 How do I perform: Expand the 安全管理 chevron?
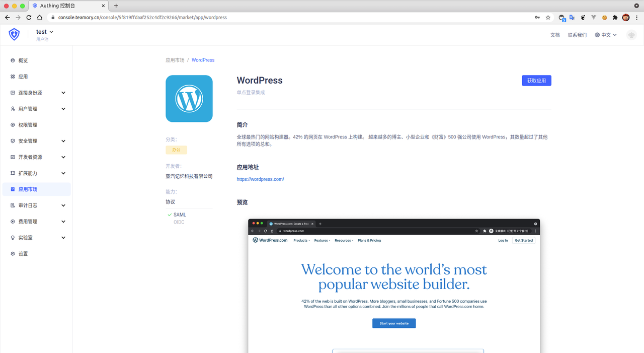[x=63, y=141]
